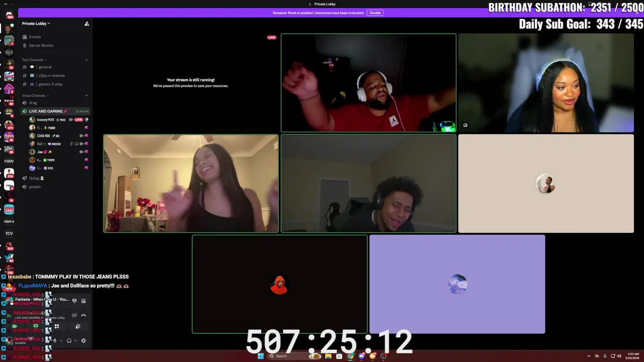Select the man in red shirt video tile
The height and width of the screenshot is (362, 644).
point(368,82)
